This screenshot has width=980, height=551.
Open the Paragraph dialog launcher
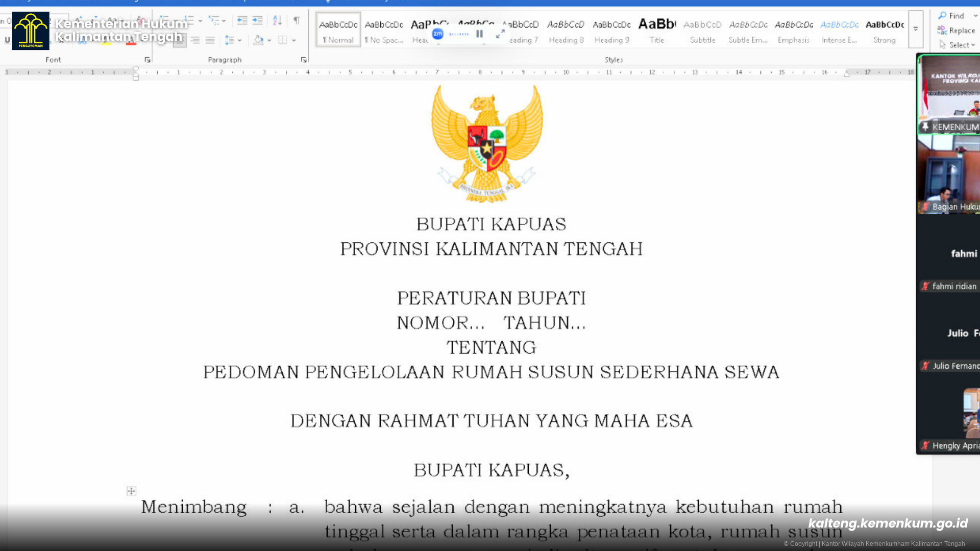(304, 60)
